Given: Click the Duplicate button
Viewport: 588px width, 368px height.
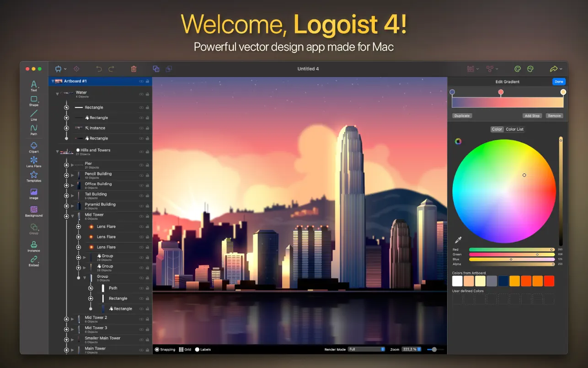Looking at the screenshot, I should click(x=462, y=116).
